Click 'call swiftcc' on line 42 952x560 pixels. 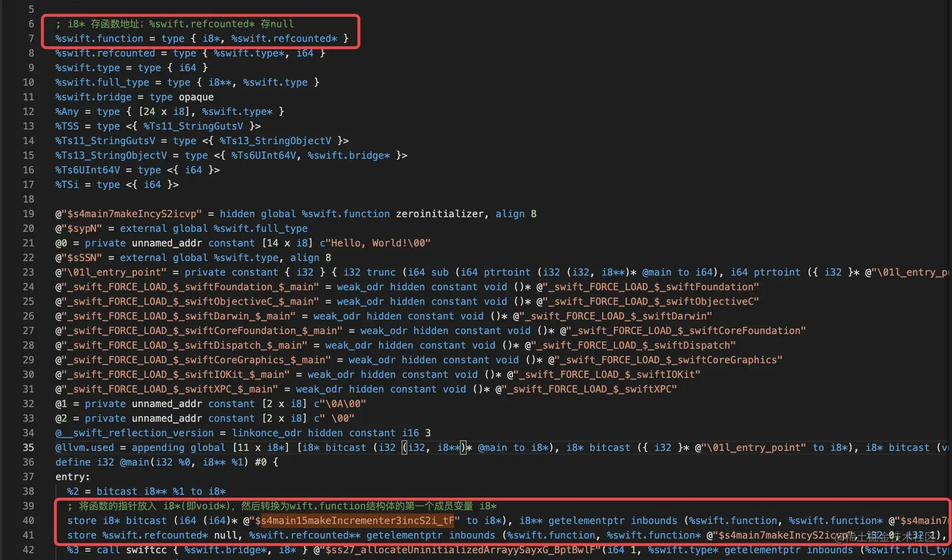click(x=132, y=550)
